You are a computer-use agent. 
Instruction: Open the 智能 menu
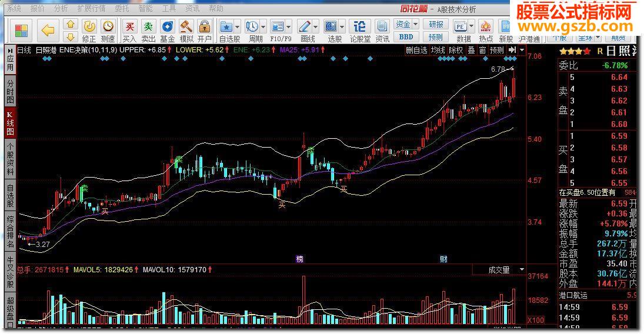tap(145, 8)
